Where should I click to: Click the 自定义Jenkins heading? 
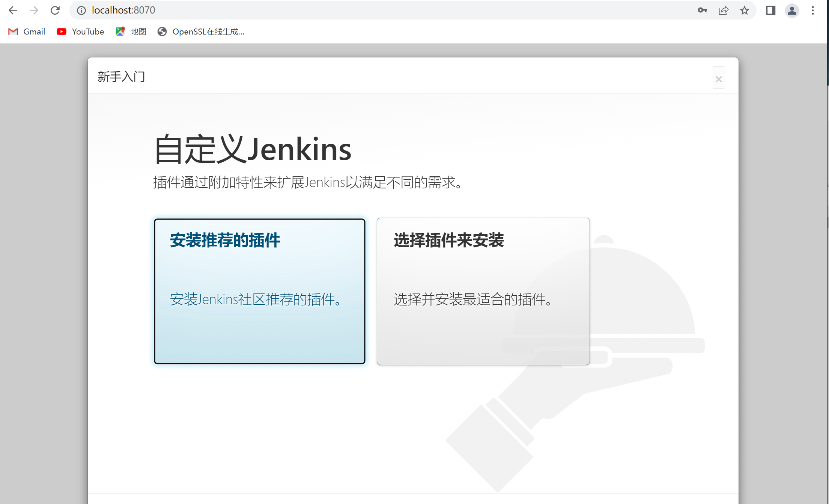click(253, 149)
